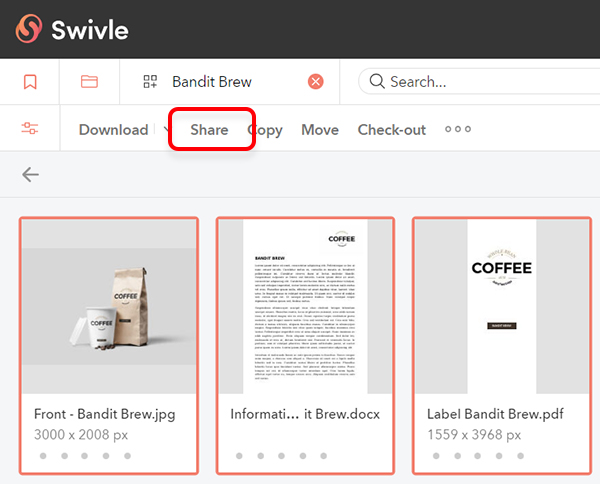Click the Informati... it Brew.docx filename
This screenshot has height=484, width=600.
tap(305, 414)
